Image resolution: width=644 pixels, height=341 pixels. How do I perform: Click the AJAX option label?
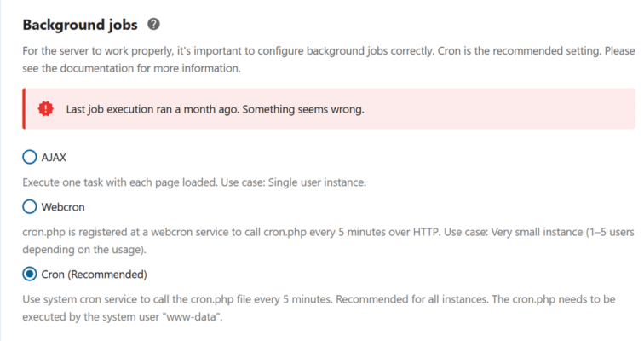coord(54,158)
